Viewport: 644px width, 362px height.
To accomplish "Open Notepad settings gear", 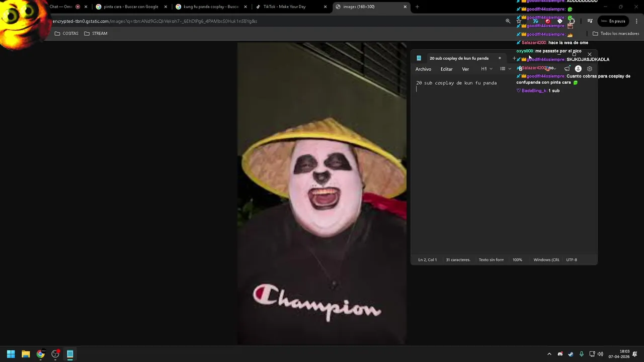I will (x=590, y=69).
